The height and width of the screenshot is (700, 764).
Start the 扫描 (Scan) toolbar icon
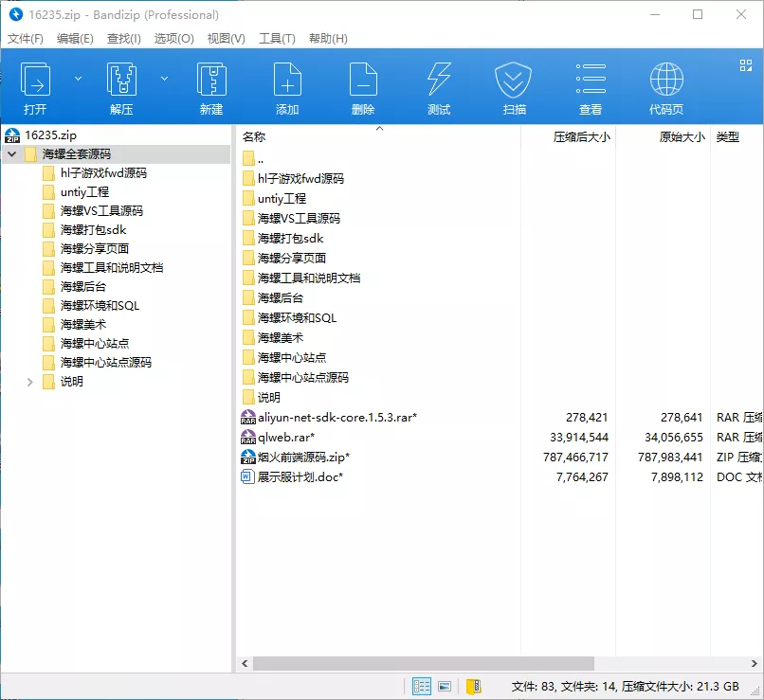(514, 85)
